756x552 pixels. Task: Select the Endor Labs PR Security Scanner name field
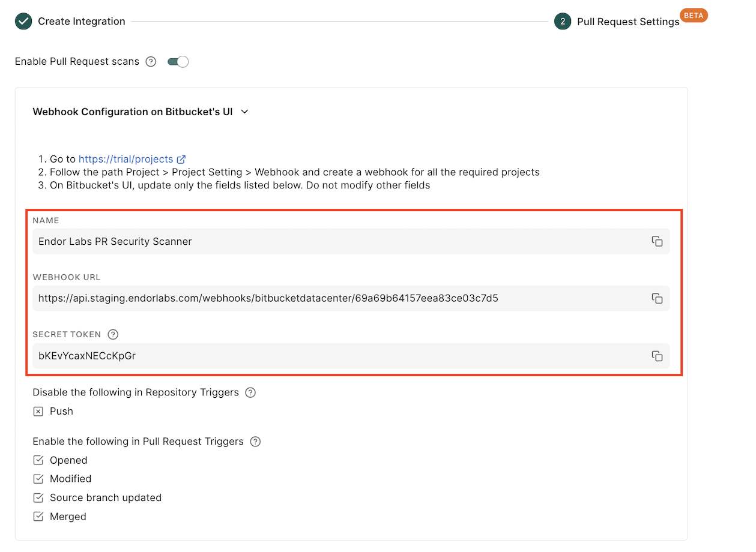coord(240,241)
